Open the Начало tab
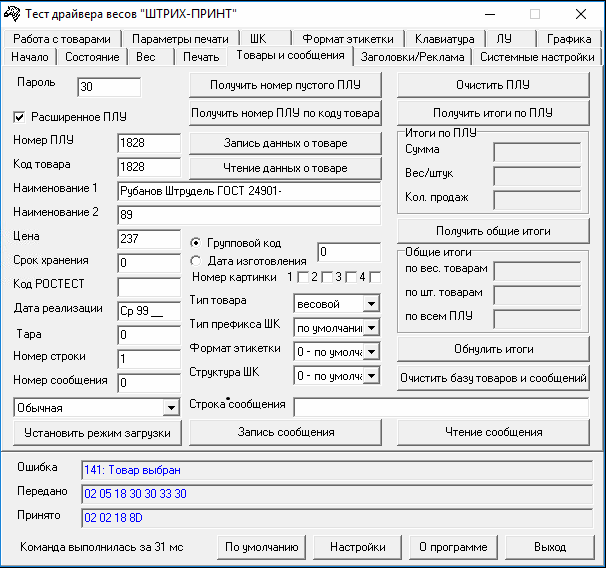 [30, 57]
